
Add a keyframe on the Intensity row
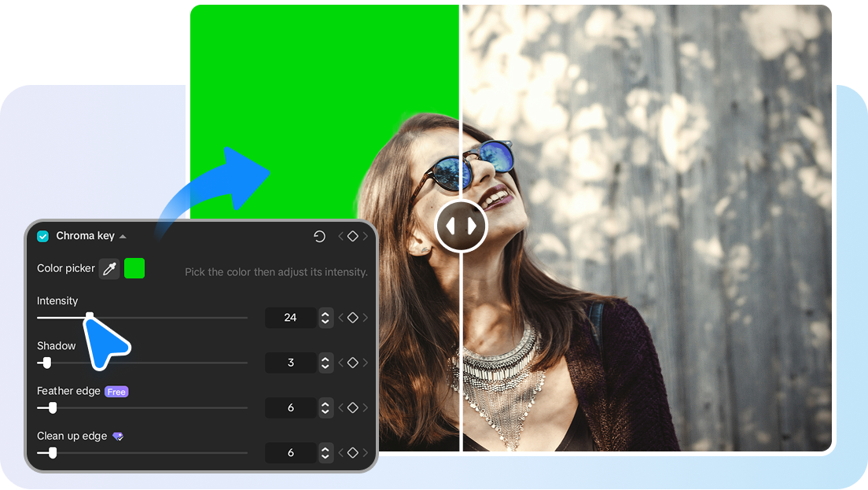coord(351,317)
